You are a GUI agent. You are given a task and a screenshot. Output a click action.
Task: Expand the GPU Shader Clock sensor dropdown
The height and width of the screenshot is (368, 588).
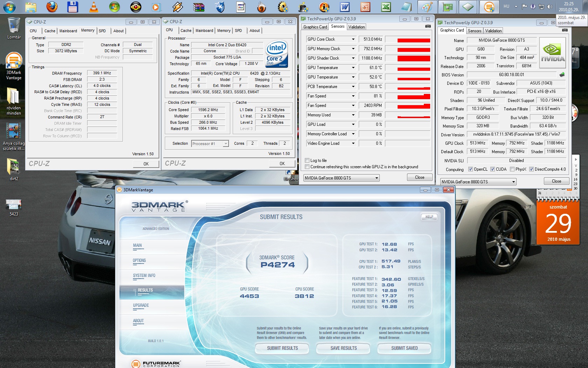pos(353,58)
